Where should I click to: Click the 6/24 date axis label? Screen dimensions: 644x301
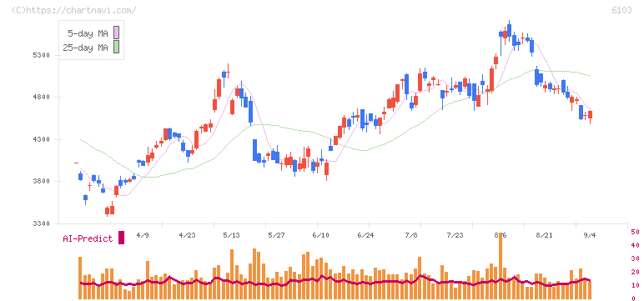click(x=365, y=235)
